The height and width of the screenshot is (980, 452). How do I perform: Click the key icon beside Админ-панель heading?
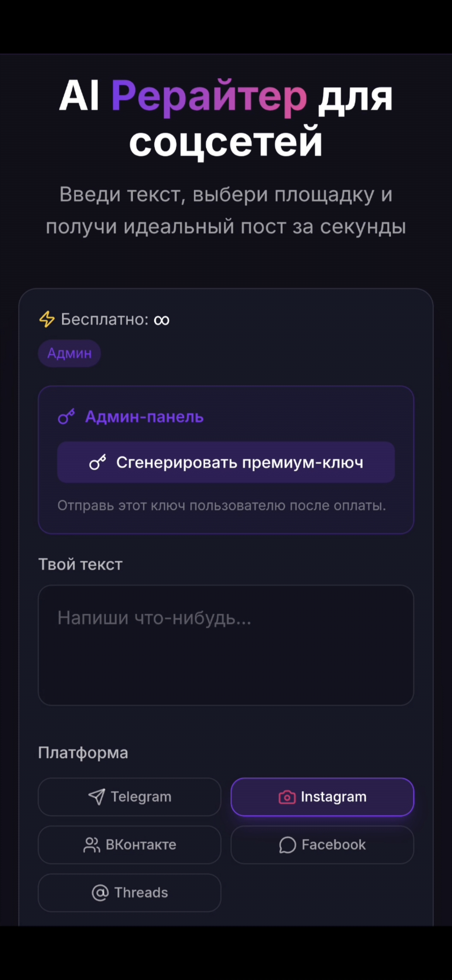coord(66,416)
